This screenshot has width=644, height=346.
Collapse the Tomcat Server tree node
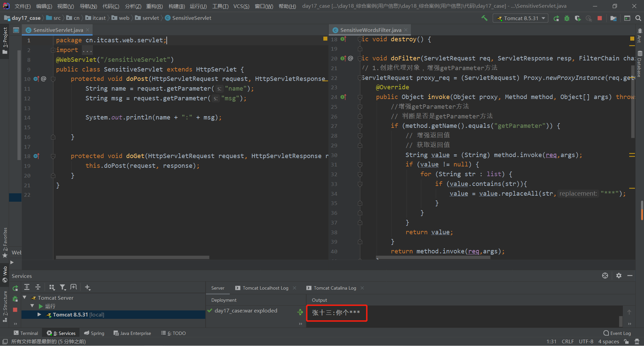coord(24,297)
